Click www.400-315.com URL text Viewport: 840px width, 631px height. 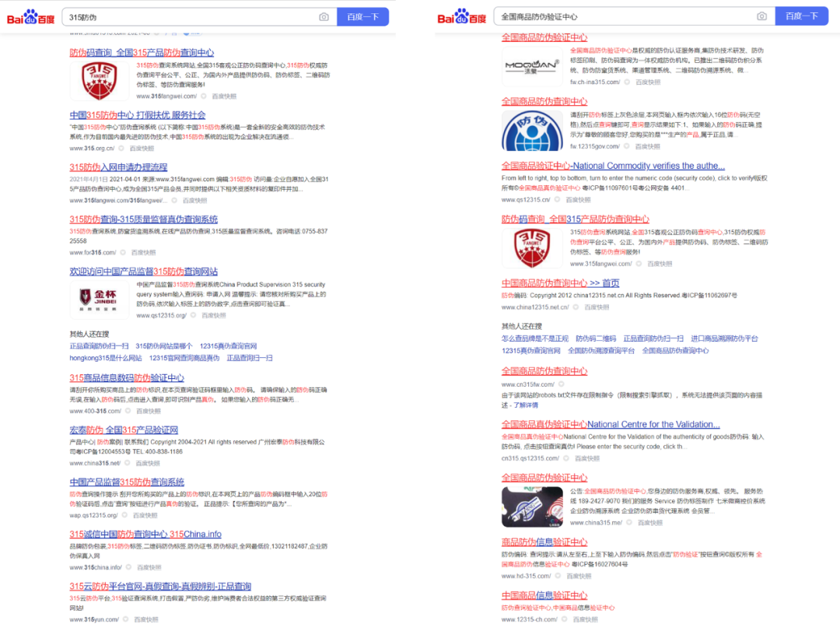[x=96, y=411]
